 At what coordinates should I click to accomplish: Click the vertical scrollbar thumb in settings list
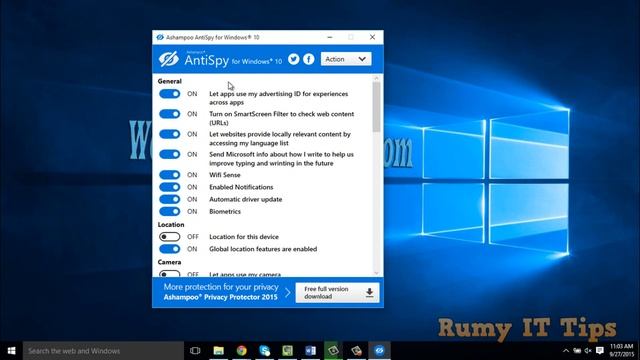[376, 107]
